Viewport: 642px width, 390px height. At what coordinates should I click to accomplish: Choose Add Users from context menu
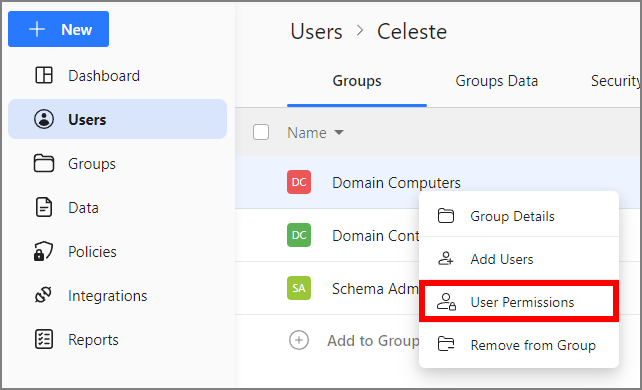pos(519,259)
